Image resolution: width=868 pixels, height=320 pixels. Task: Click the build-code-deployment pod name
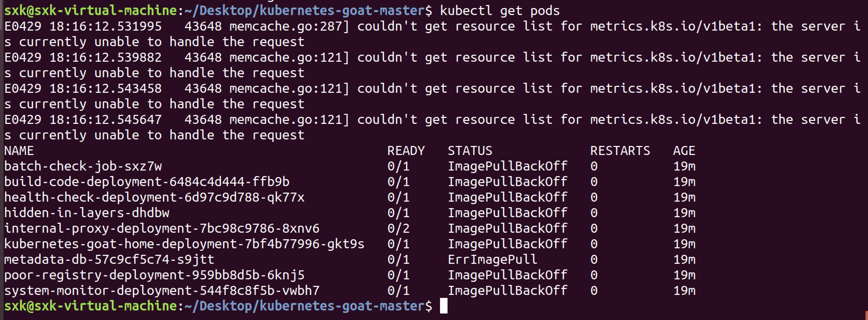coord(147,182)
